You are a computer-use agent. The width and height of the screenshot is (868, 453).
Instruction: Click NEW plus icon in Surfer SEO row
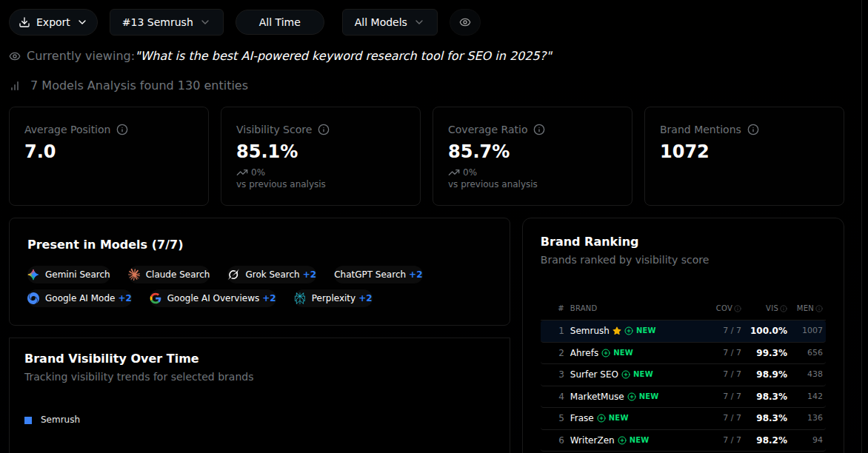click(626, 375)
